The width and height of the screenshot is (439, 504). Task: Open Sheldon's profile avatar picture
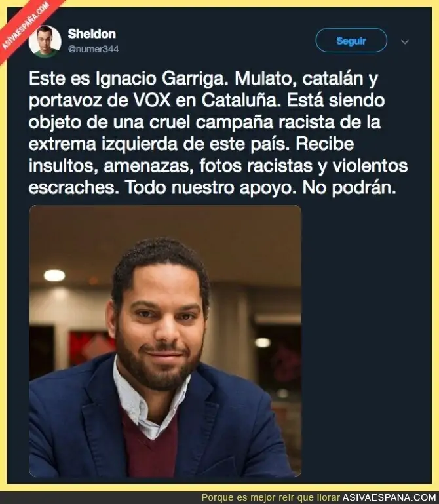[x=45, y=41]
